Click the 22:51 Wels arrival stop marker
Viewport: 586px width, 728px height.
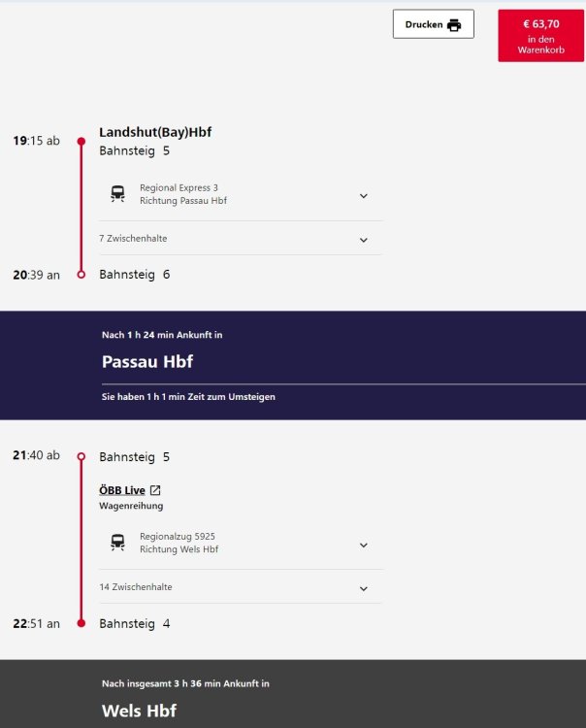point(81,623)
